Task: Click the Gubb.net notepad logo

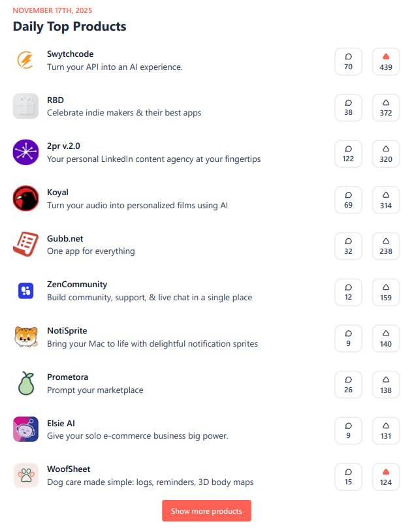Action: (25, 245)
